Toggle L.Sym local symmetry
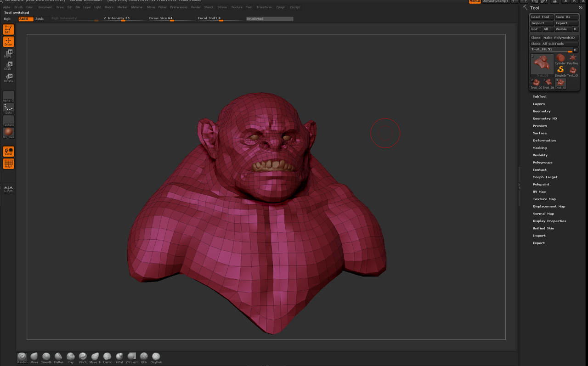Image resolution: width=588 pixels, height=366 pixels. click(8, 189)
